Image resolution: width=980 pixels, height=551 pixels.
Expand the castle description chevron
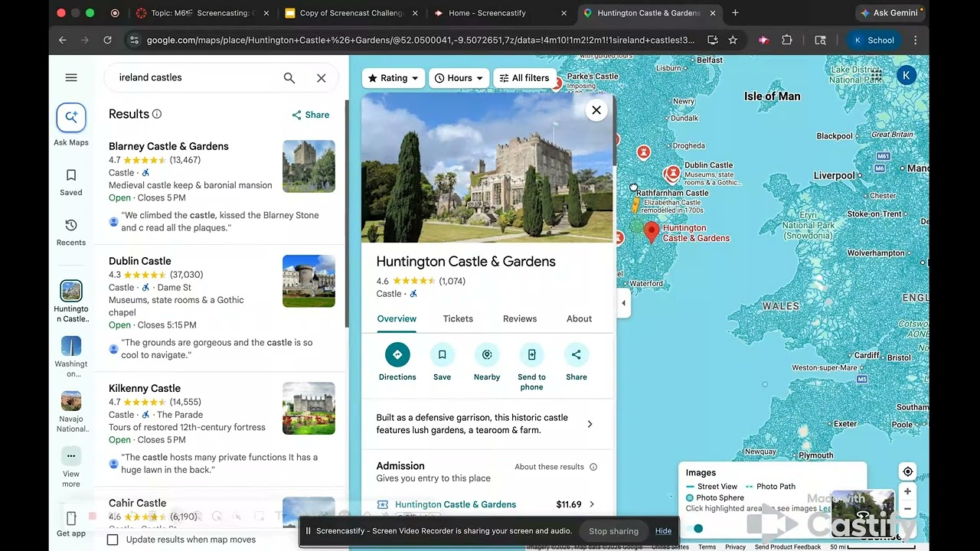click(590, 424)
